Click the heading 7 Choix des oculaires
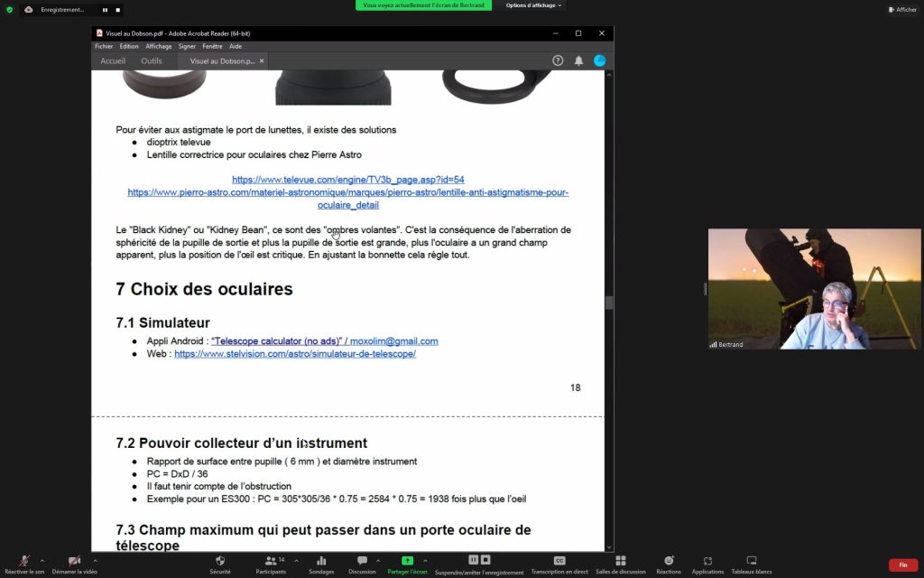 205,289
